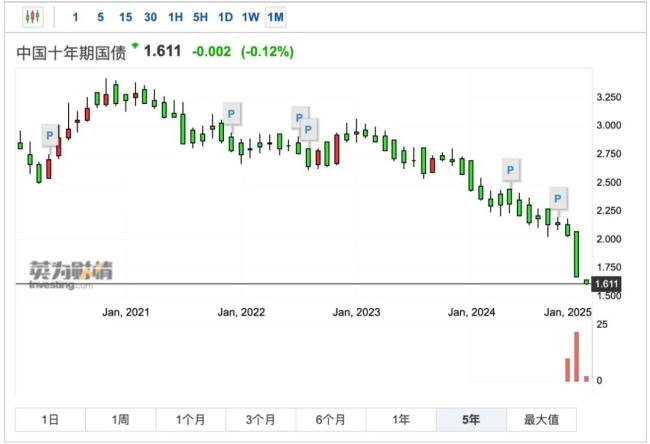The height and width of the screenshot is (444, 650).
Task: Select the 30 minute interval
Action: tap(150, 17)
